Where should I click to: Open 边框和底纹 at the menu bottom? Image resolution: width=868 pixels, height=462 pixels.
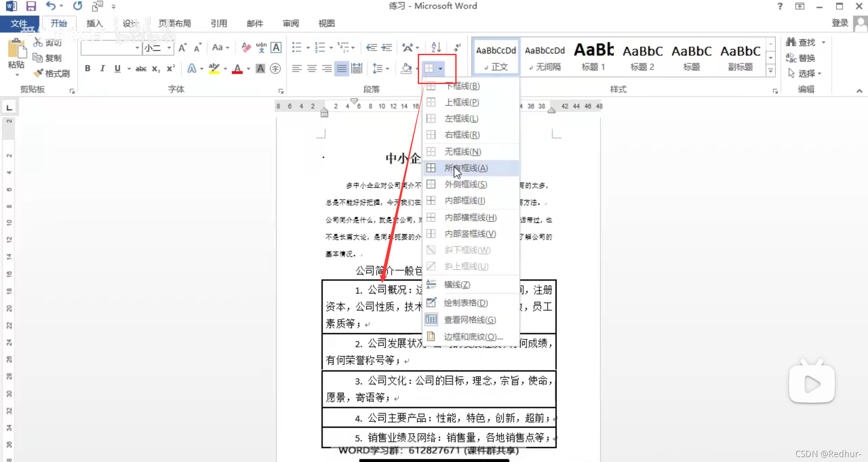pyautogui.click(x=472, y=336)
